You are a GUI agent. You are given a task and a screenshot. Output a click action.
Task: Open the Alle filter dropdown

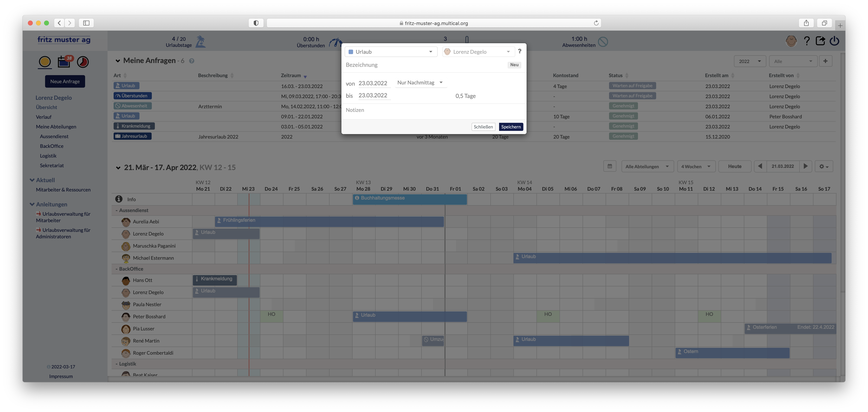(x=793, y=61)
